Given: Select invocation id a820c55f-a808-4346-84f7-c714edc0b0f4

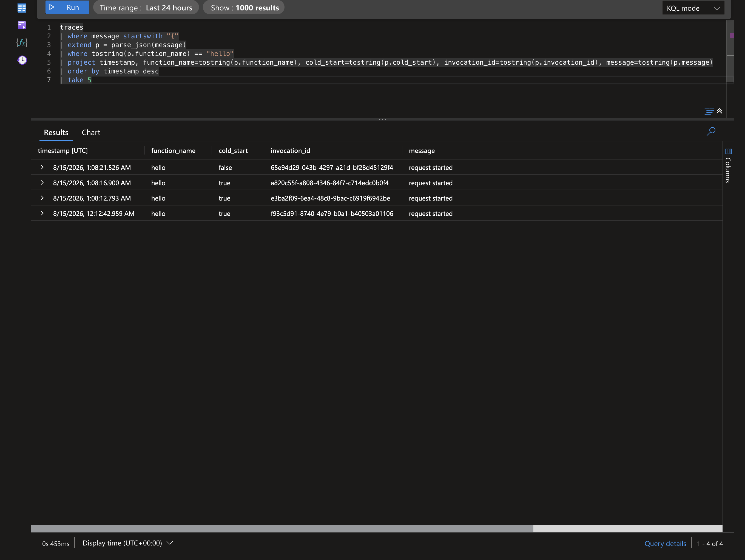Looking at the screenshot, I should 329,183.
